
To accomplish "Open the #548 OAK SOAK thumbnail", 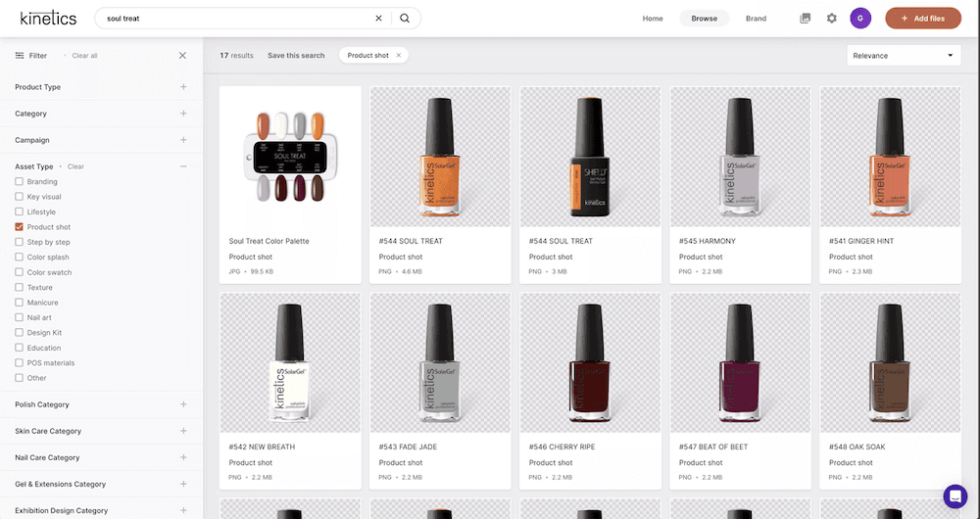I will pos(891,363).
